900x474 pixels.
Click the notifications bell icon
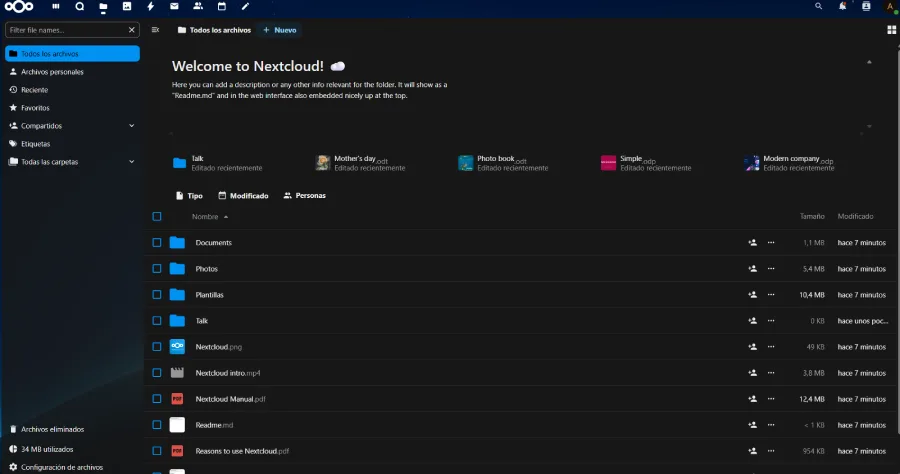coord(842,6)
